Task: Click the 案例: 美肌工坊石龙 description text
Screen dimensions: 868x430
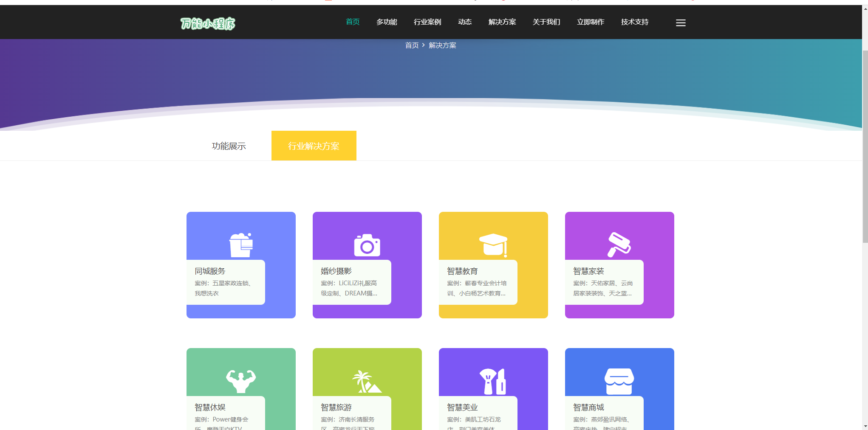Action: [474, 424]
